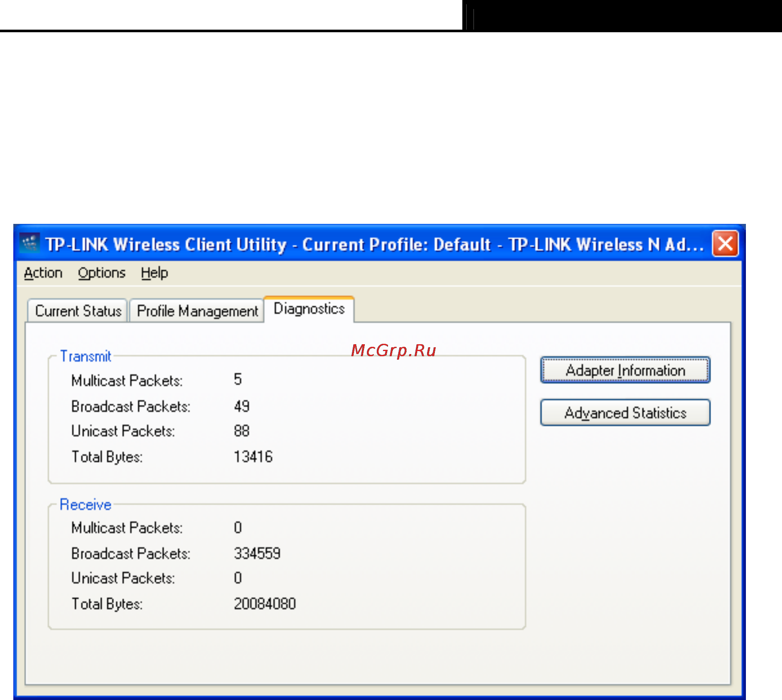This screenshot has height=700, width=782.
Task: Select Transmit Total Bytes value 13416
Action: 253,456
